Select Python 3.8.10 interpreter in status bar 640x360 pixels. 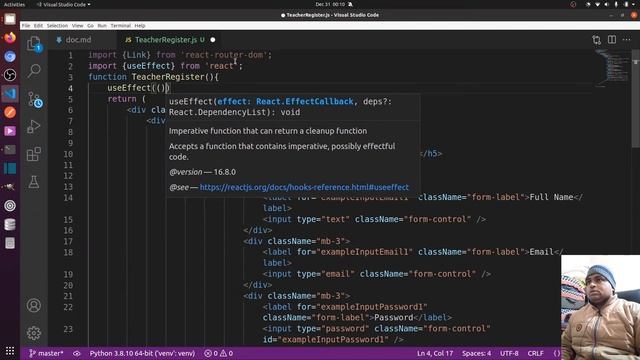pos(142,353)
